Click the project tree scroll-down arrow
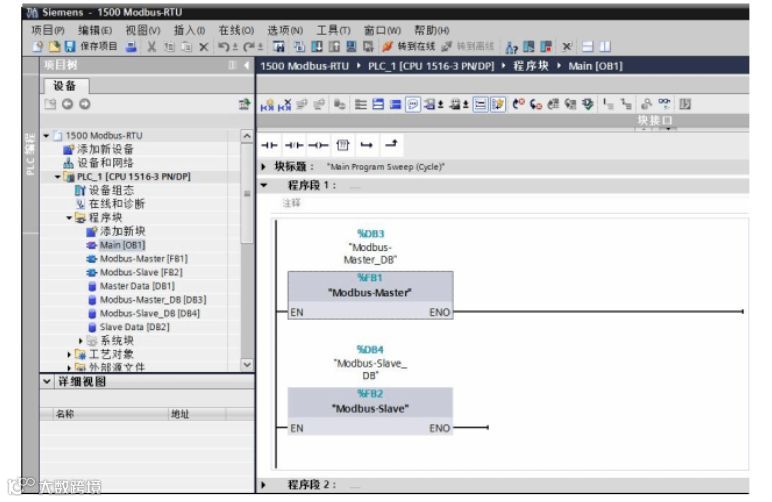This screenshot has height=502, width=772. point(247,365)
